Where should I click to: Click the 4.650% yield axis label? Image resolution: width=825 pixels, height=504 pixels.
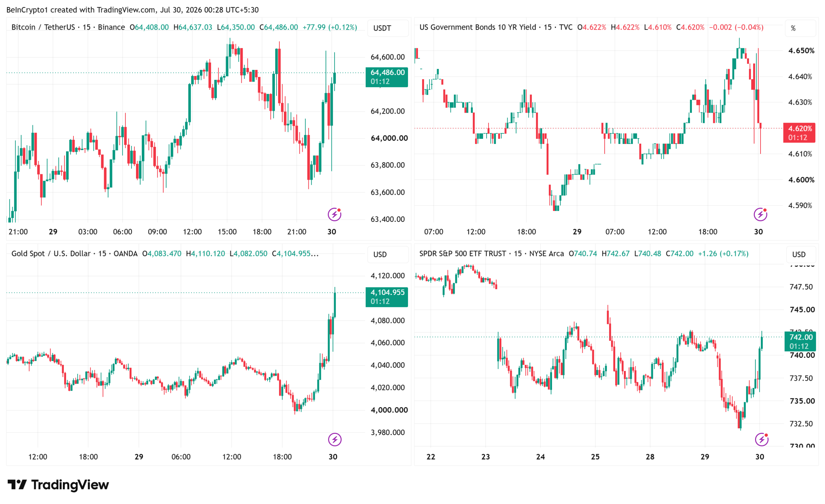[x=801, y=51]
